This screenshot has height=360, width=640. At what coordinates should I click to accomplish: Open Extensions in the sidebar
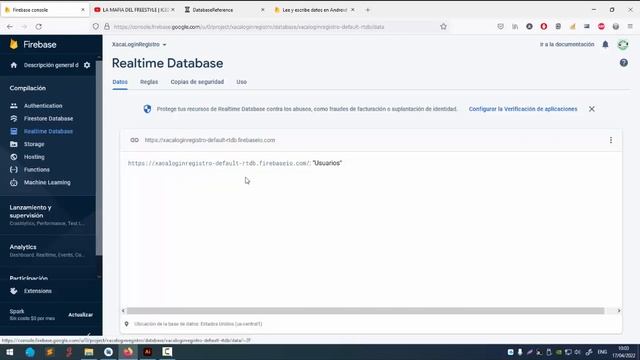38,291
